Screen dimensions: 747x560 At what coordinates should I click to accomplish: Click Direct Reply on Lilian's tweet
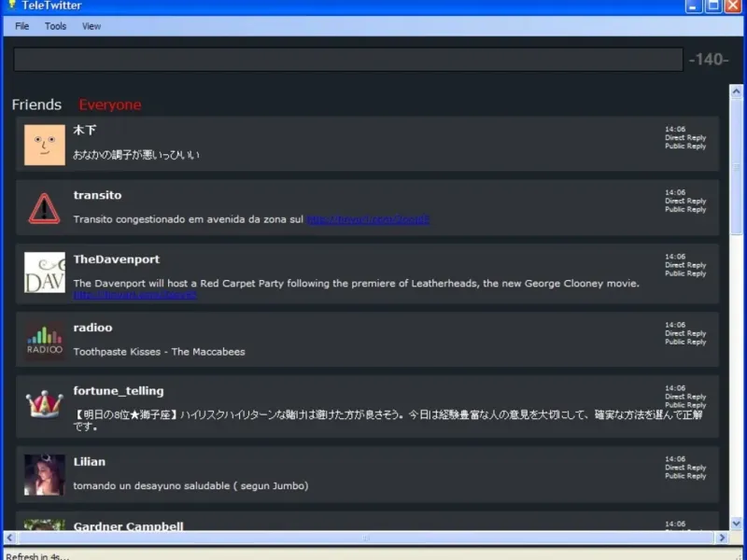(685, 468)
